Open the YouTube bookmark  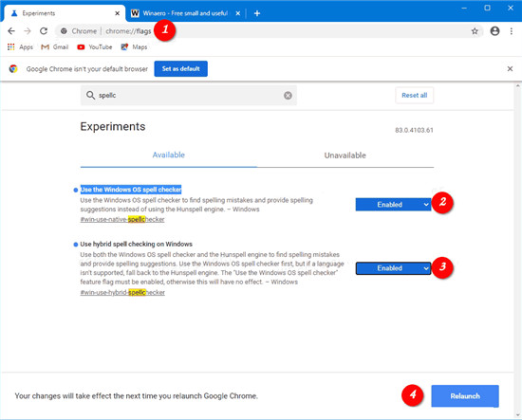(x=95, y=46)
